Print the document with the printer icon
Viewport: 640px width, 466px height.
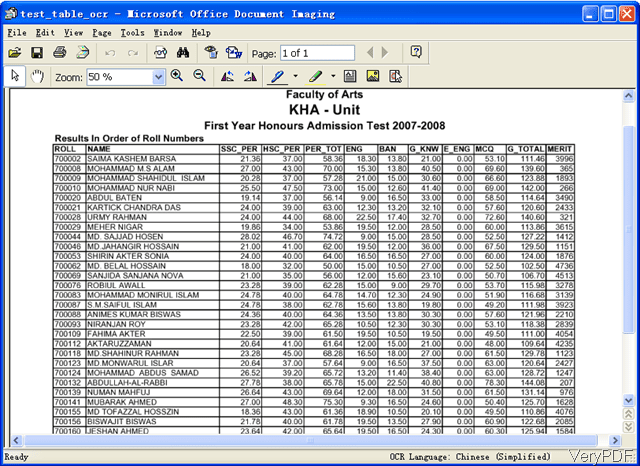(x=60, y=52)
